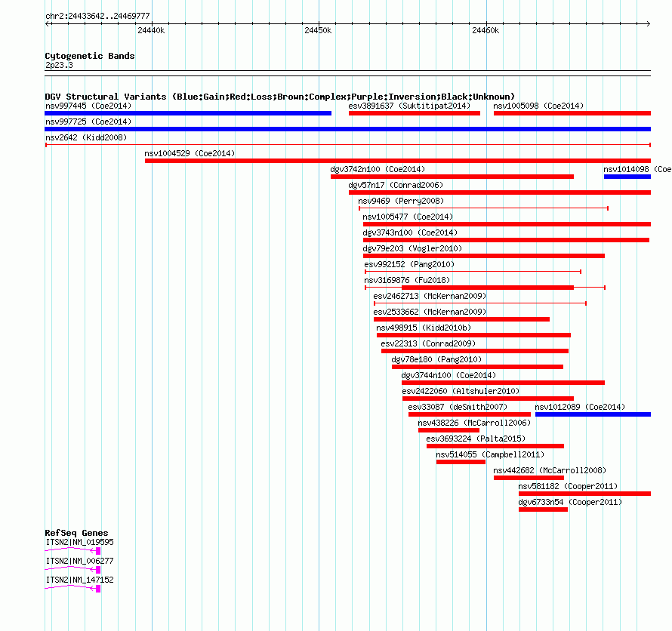This screenshot has height=631, width=672.
Task: Click the red bar under nsv438226
Action: 449,430
